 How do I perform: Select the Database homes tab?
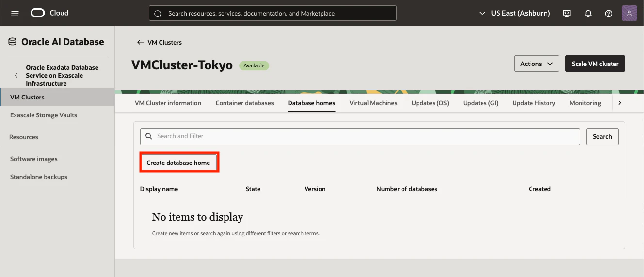tap(311, 103)
